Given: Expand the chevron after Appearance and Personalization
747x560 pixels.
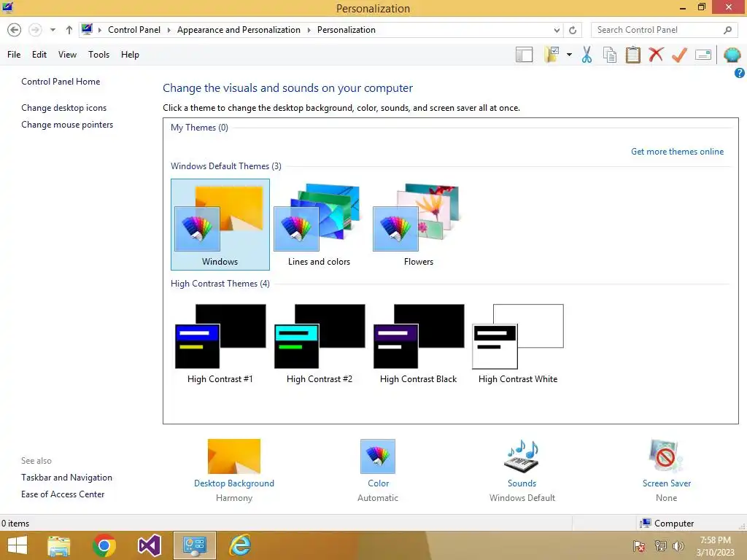Looking at the screenshot, I should click(309, 30).
